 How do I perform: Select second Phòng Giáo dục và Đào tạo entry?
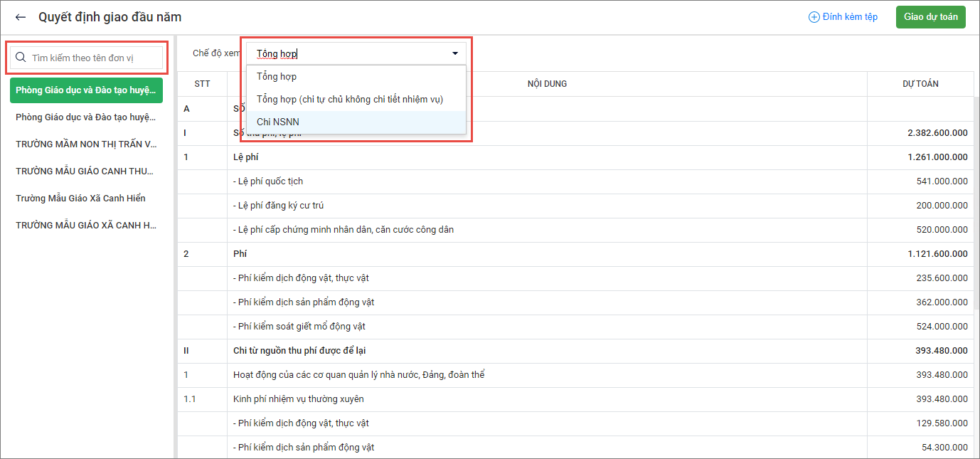tap(86, 117)
